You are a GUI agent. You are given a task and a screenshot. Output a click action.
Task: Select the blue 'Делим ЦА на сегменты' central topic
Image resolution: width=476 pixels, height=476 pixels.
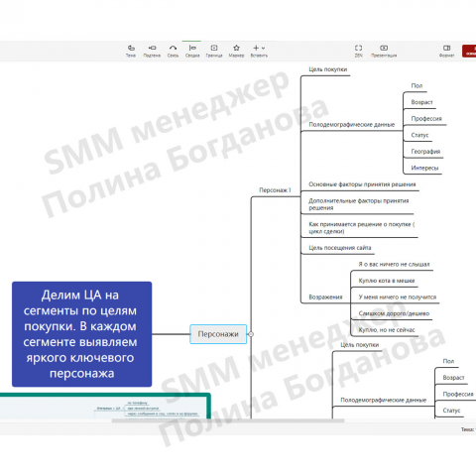pyautogui.click(x=82, y=334)
